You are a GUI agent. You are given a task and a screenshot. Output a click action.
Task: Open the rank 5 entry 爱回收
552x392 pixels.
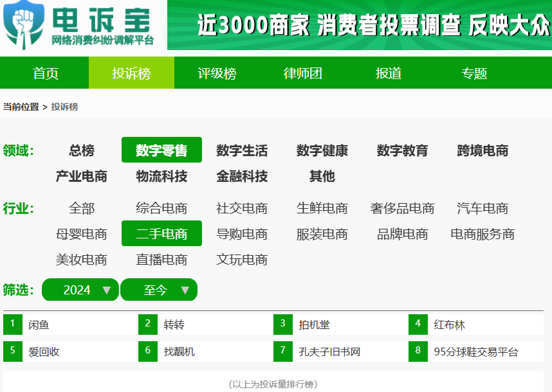click(x=44, y=352)
